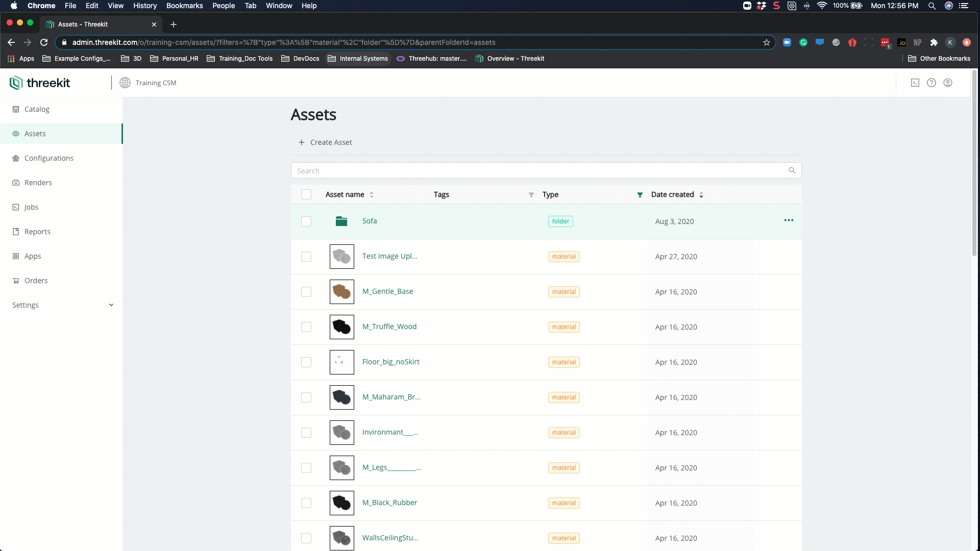980x551 pixels.
Task: Open the M_Truffle_Wood material link
Action: pyautogui.click(x=389, y=327)
